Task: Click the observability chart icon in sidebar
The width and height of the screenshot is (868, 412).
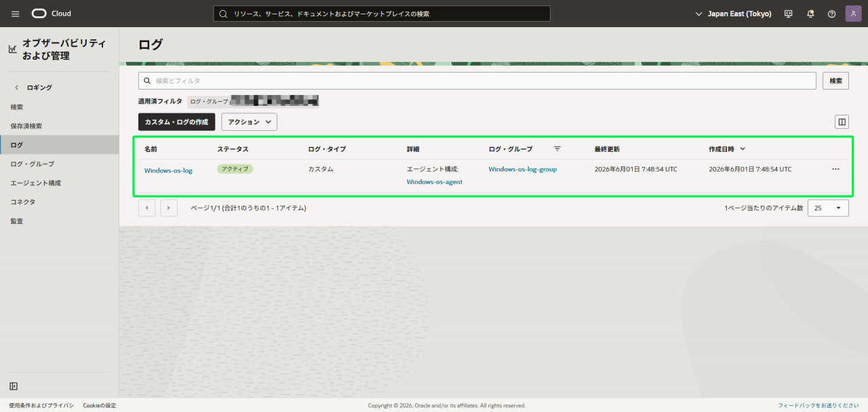Action: pos(12,49)
